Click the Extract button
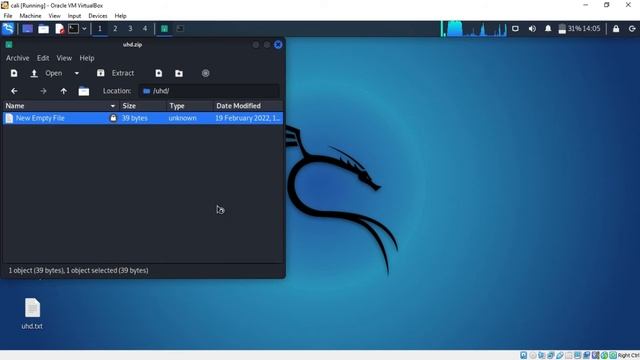This screenshot has width=640, height=360. point(116,73)
